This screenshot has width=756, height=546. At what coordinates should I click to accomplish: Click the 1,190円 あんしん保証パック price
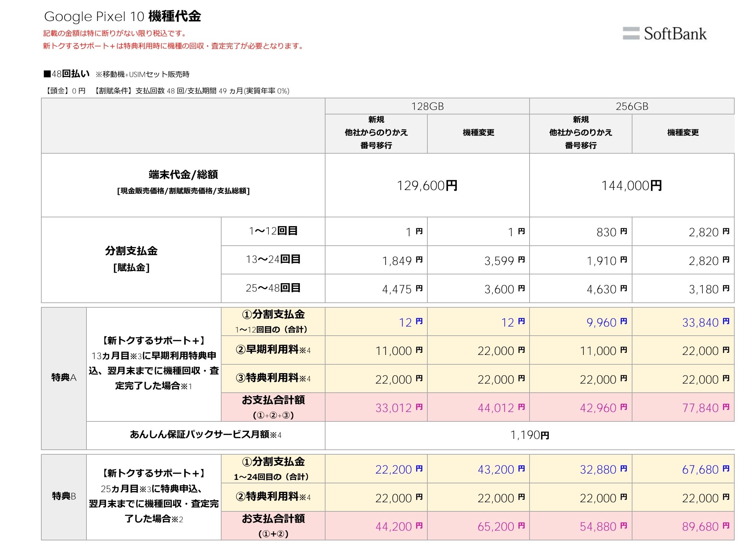pos(529,435)
